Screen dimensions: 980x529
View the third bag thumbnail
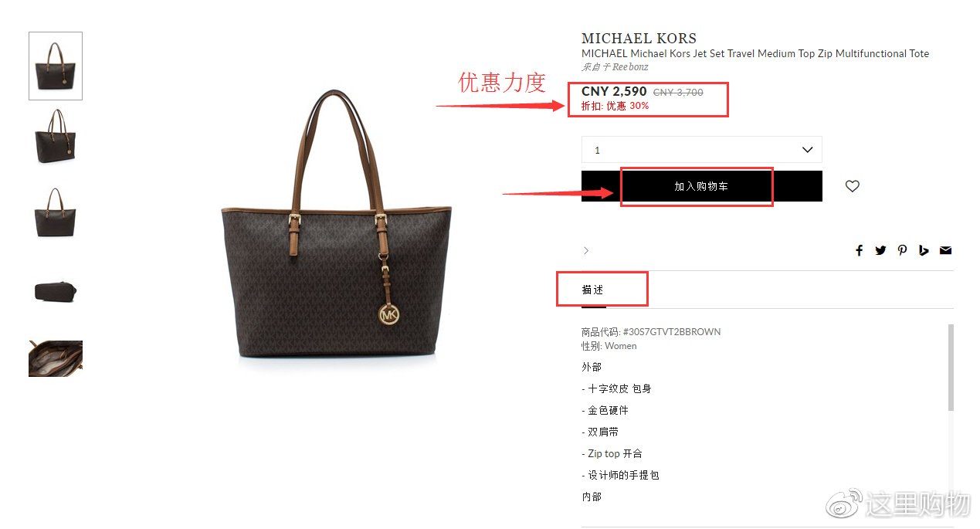[x=56, y=212]
